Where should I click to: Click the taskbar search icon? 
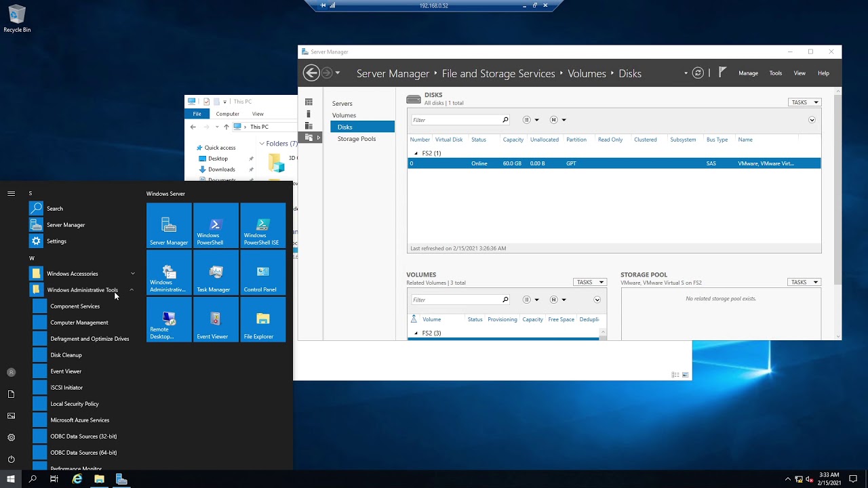tap(33, 479)
